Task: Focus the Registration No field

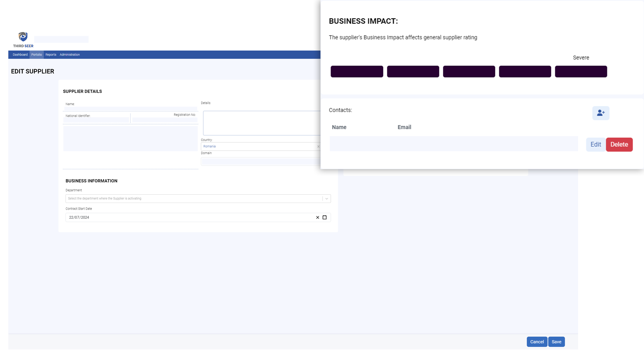Action: (165, 120)
